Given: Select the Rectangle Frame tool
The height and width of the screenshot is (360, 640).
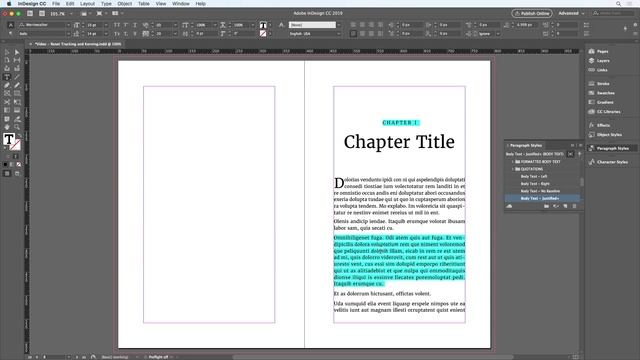Looking at the screenshot, I should coord(7,93).
